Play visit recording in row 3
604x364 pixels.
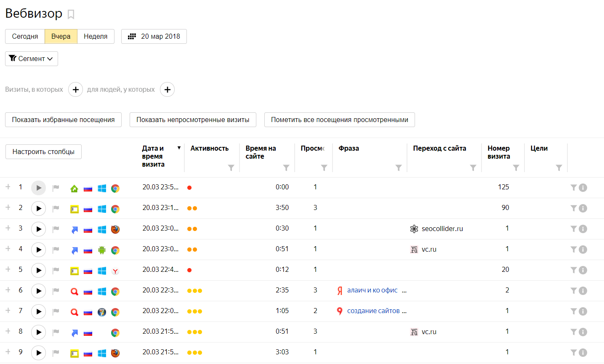38,229
